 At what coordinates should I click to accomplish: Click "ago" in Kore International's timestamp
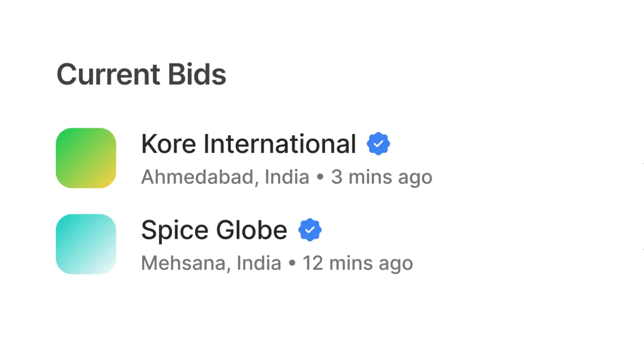(415, 178)
